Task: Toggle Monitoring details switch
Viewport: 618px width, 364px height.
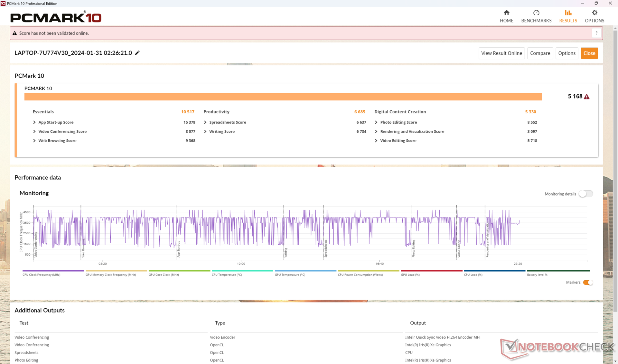Action: 585,194
